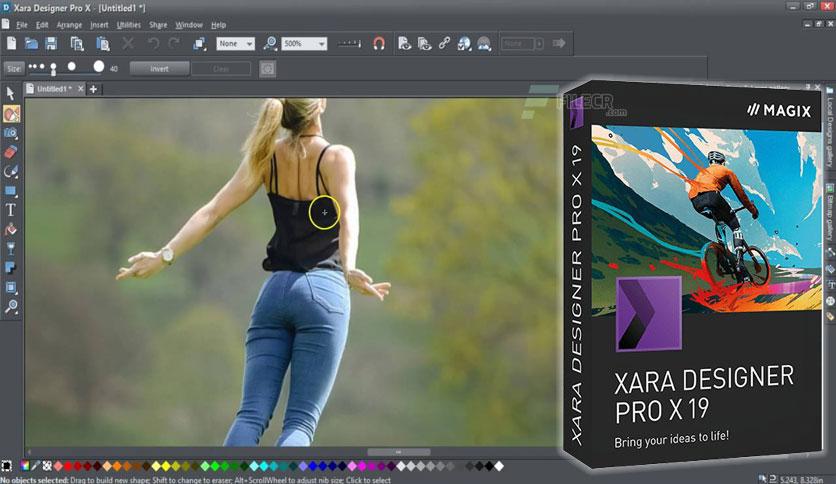Click the eyedropper colour picker icon
The width and height of the screenshot is (836, 484).
(x=36, y=466)
